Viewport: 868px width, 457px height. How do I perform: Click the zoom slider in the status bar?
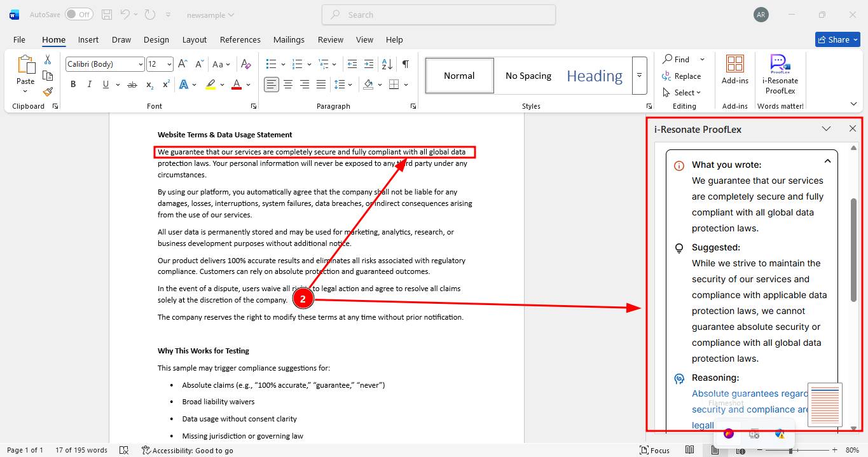(x=790, y=450)
